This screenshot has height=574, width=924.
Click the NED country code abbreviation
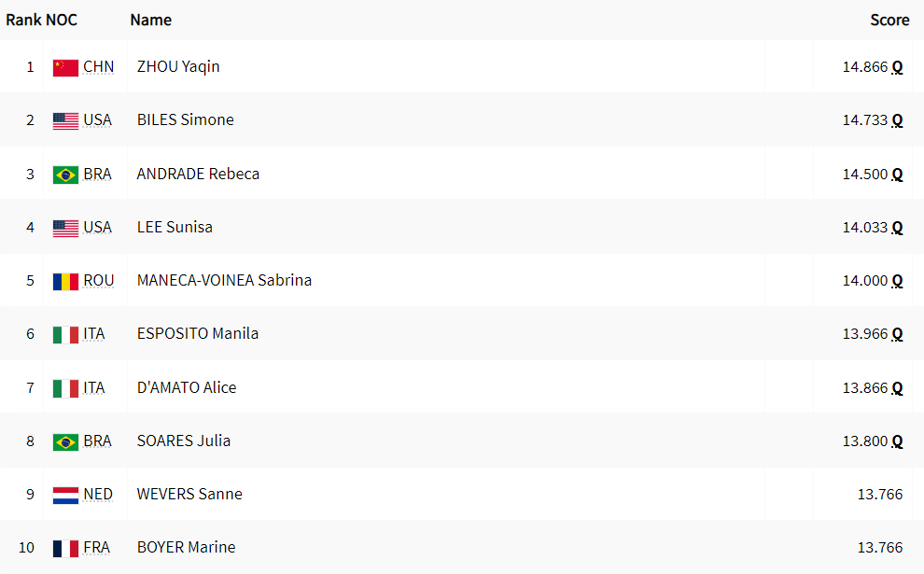click(x=98, y=495)
